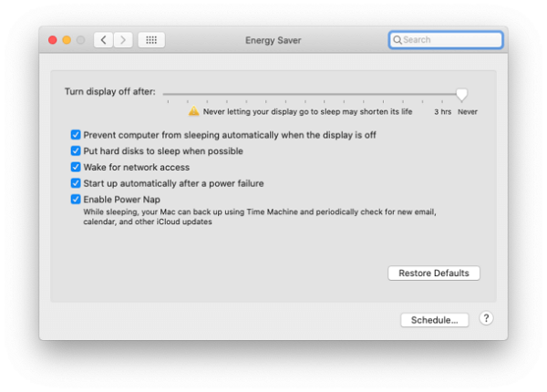Click the 3 hrs mark on slider
547x392 pixels.
(442, 112)
